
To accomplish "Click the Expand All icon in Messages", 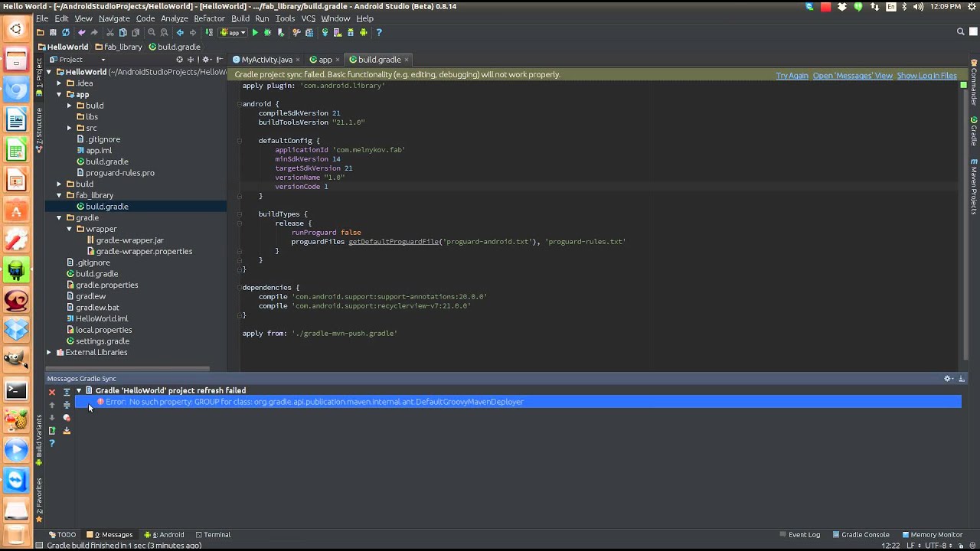I will pos(67,392).
